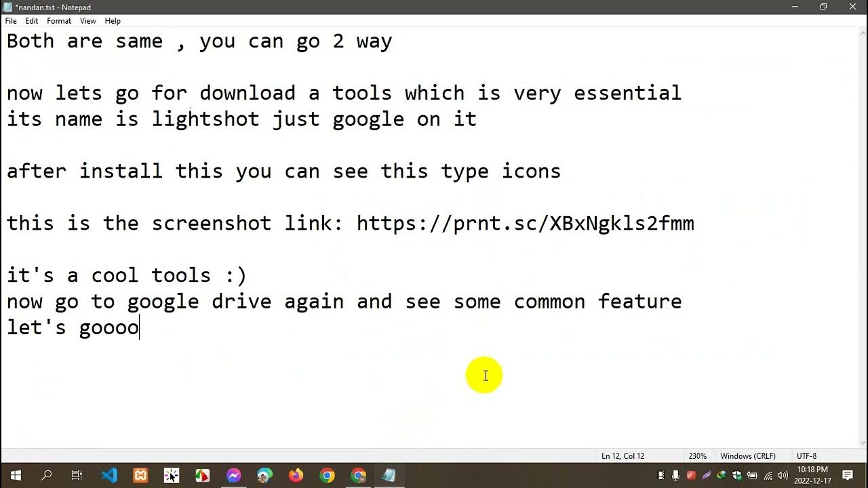Open XAMPP from the taskbar
Screen dimensions: 868x488
140,476
